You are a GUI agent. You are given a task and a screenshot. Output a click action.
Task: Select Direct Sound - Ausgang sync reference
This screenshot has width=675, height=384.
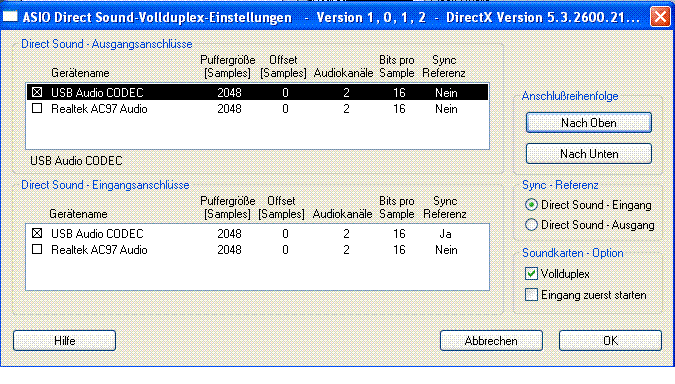click(531, 225)
